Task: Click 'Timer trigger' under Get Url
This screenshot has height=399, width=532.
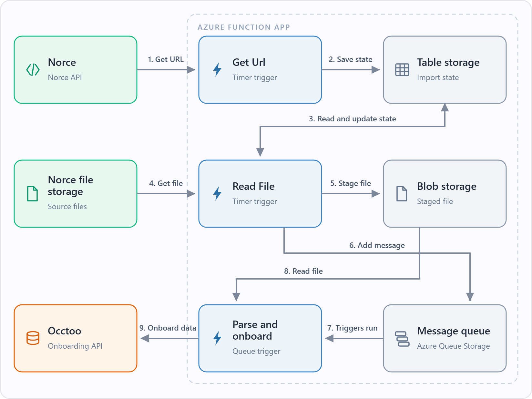Action: click(255, 77)
